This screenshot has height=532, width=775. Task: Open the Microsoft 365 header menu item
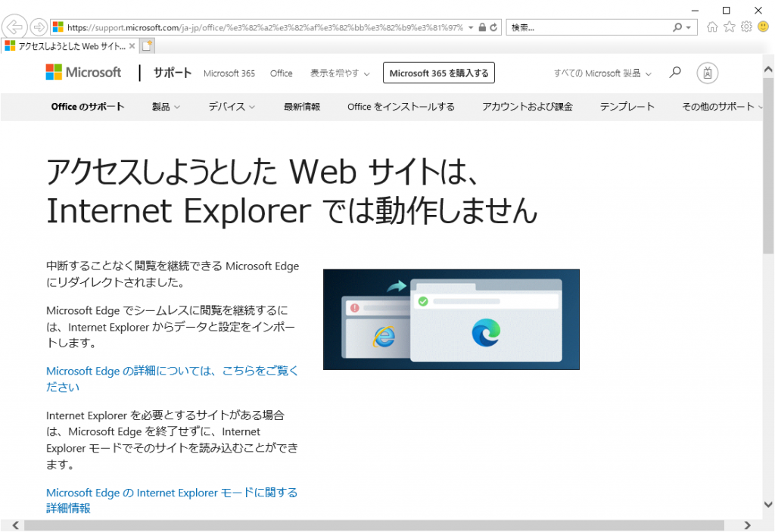pos(229,73)
